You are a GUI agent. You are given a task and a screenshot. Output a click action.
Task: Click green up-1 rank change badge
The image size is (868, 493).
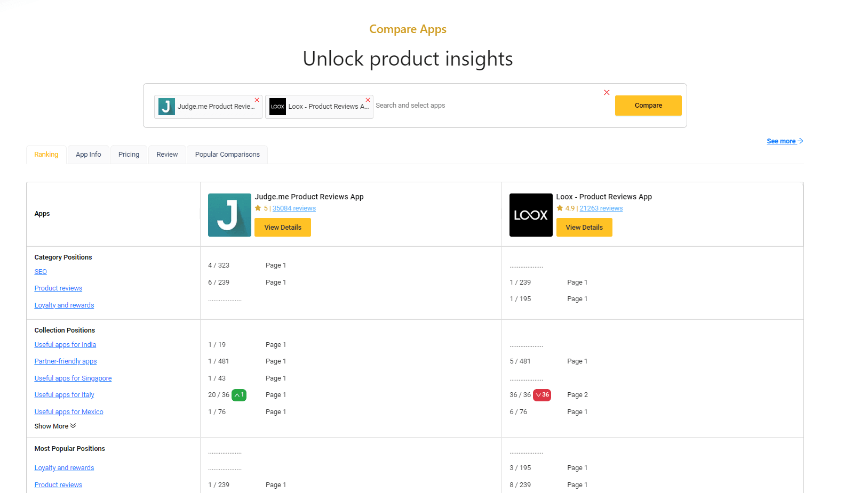(239, 395)
